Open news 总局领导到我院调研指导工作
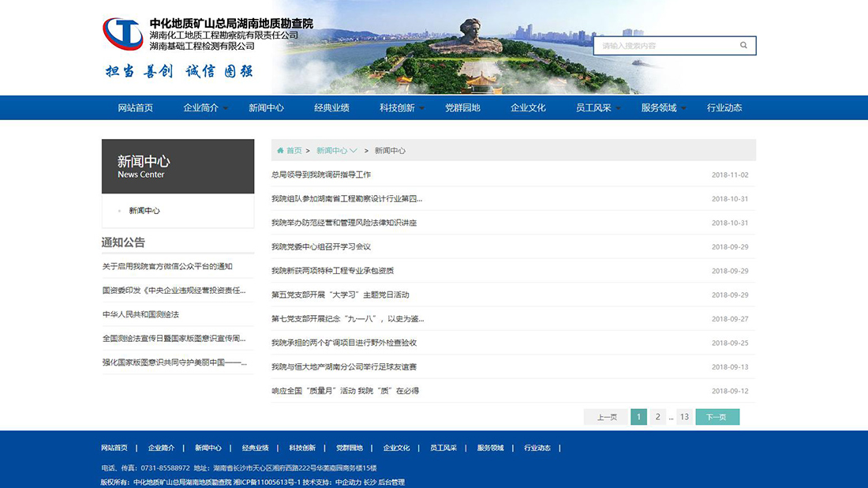 (321, 175)
